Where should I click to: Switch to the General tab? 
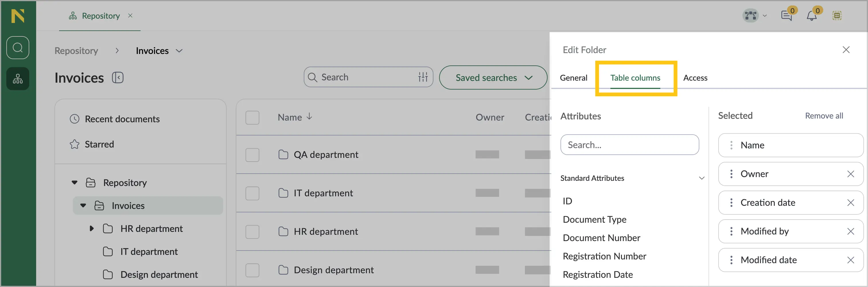coord(573,78)
